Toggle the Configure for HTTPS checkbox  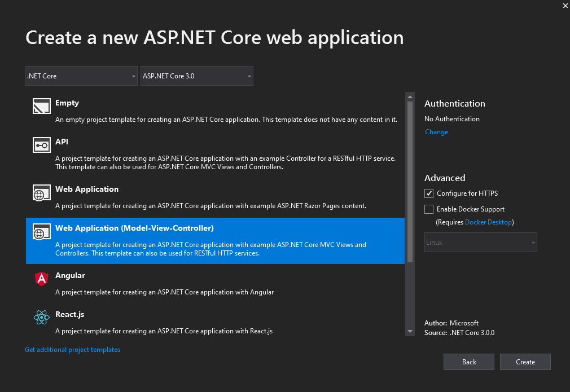click(x=429, y=193)
